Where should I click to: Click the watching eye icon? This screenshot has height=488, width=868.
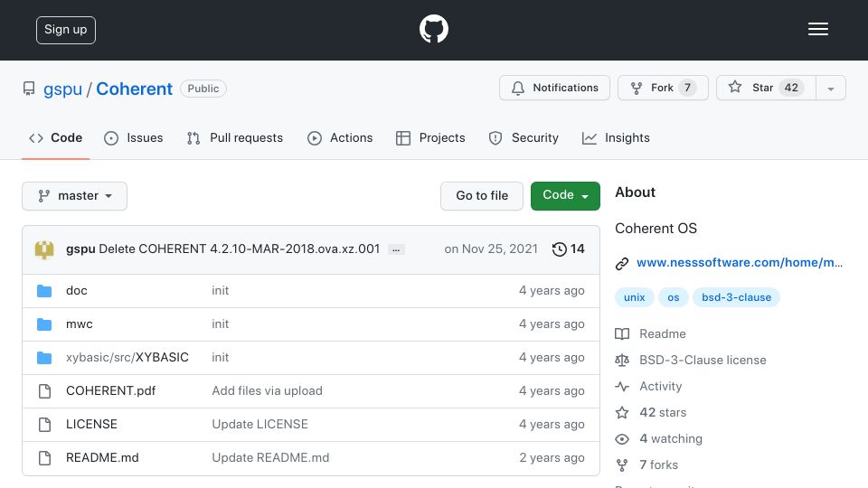[x=622, y=439]
